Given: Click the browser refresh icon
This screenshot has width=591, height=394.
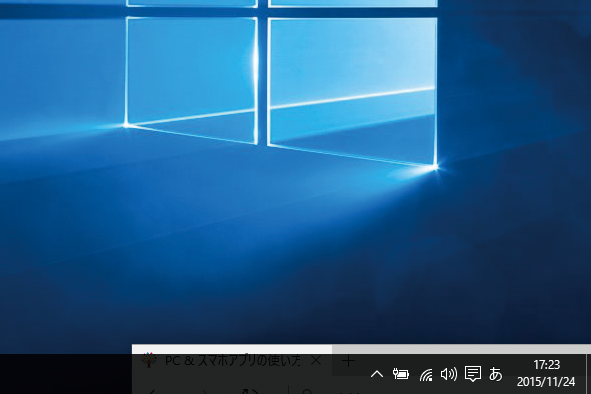Looking at the screenshot, I should click(x=250, y=391).
